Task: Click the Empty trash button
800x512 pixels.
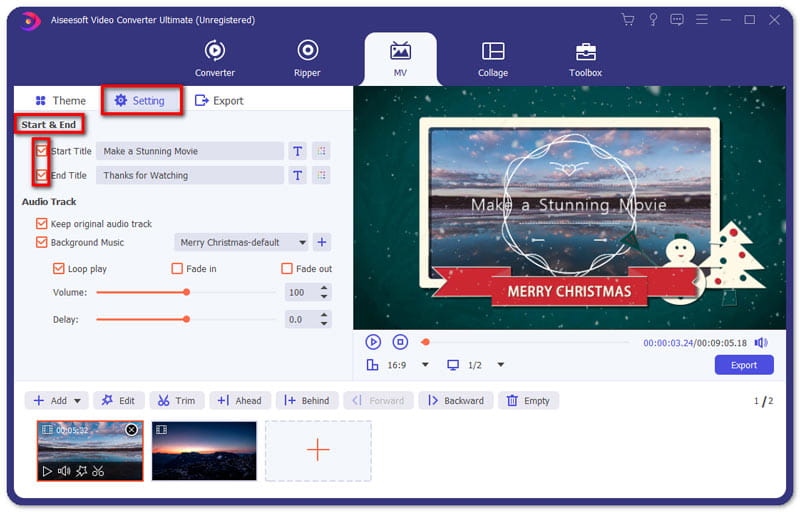Action: 529,401
